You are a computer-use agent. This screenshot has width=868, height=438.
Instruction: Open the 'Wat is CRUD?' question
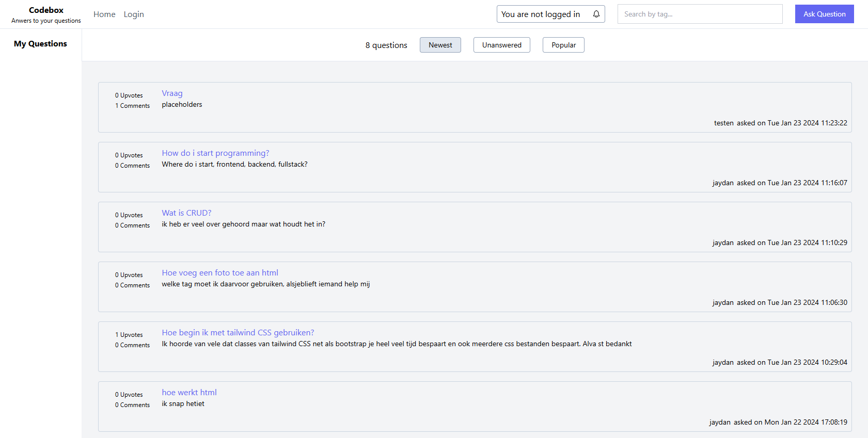pos(186,213)
